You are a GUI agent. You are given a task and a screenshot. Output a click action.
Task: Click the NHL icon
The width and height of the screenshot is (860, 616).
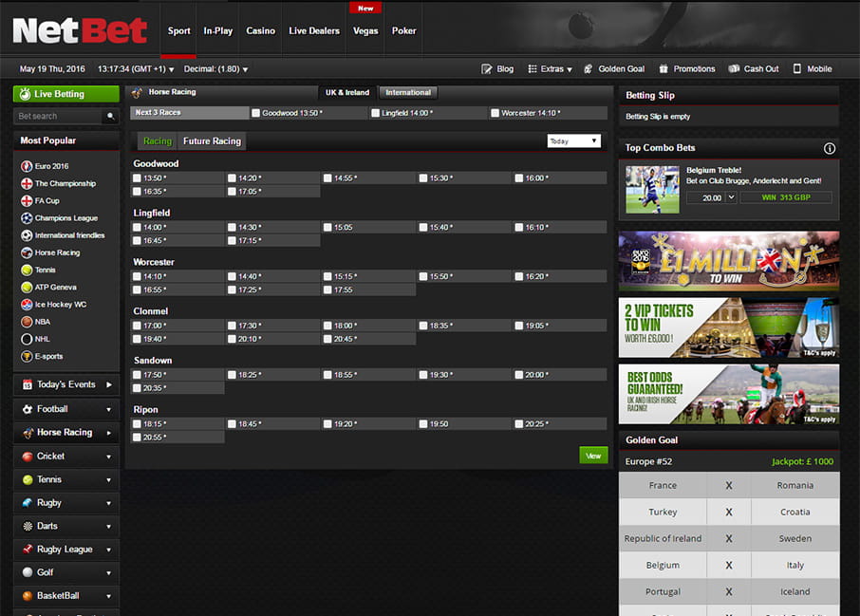(27, 339)
